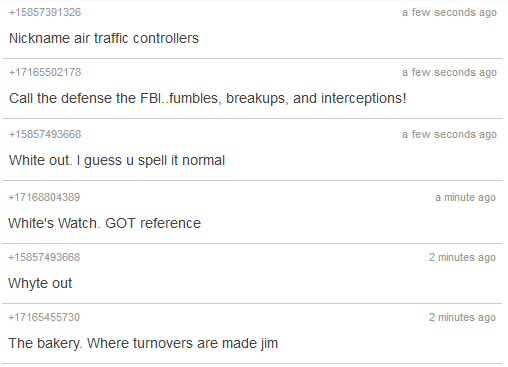Viewport: 508px width, 367px height.
Task: Click timestamp of Nickname air traffic message
Action: (449, 12)
